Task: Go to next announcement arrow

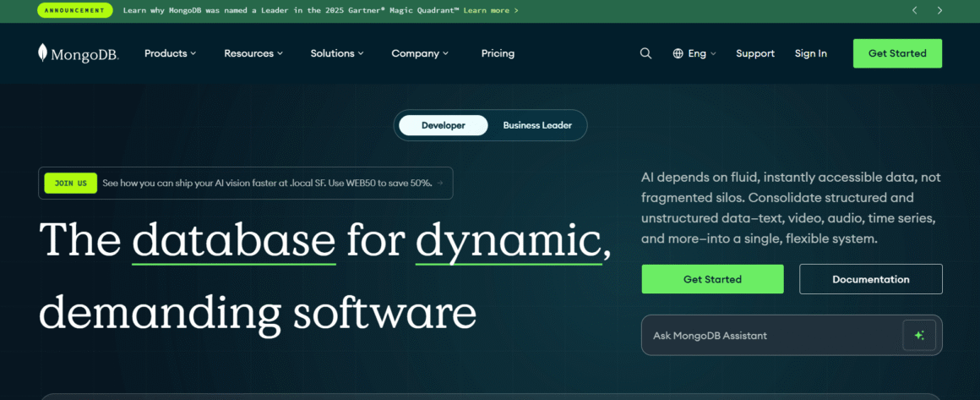Action: click(939, 10)
